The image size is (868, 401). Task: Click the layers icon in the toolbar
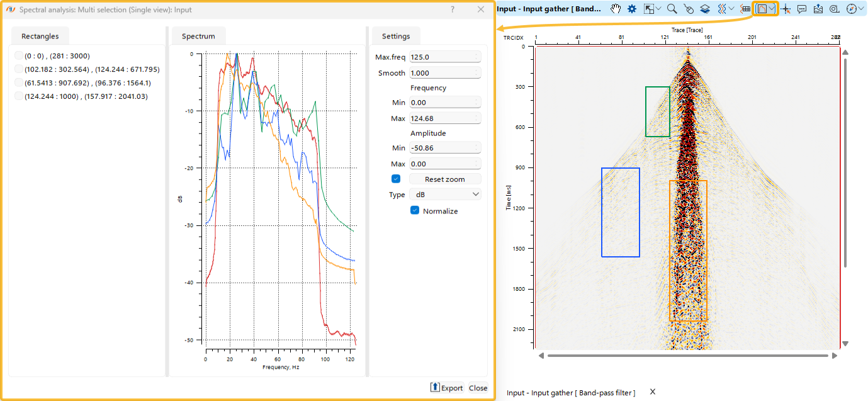pyautogui.click(x=706, y=9)
